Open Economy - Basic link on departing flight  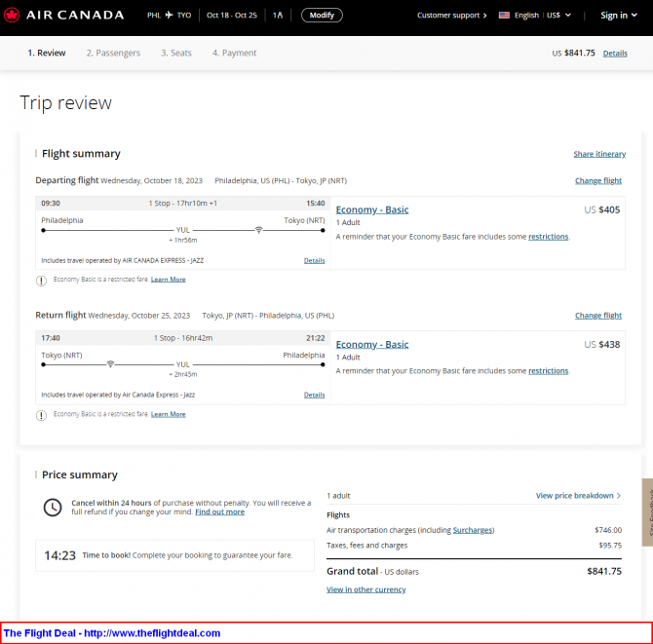[372, 209]
